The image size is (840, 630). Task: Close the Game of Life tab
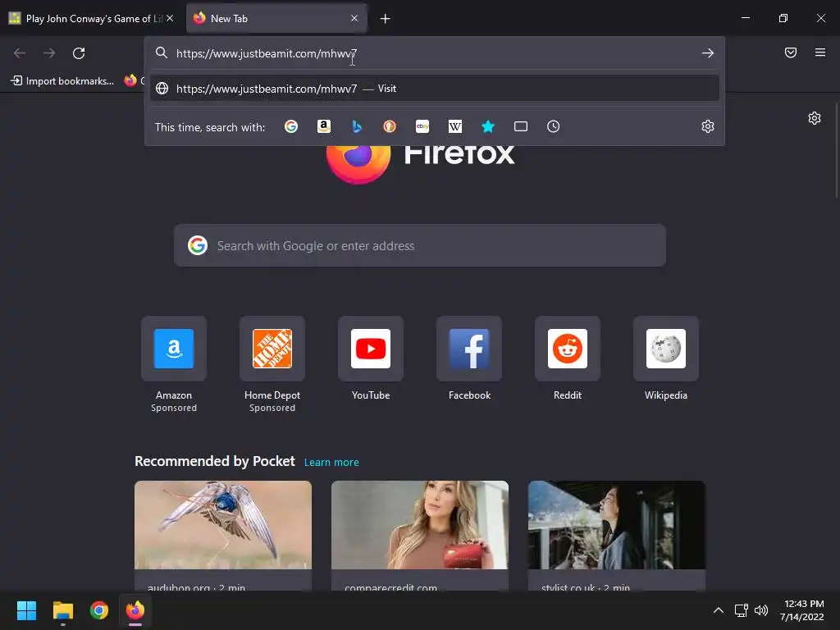pos(169,18)
